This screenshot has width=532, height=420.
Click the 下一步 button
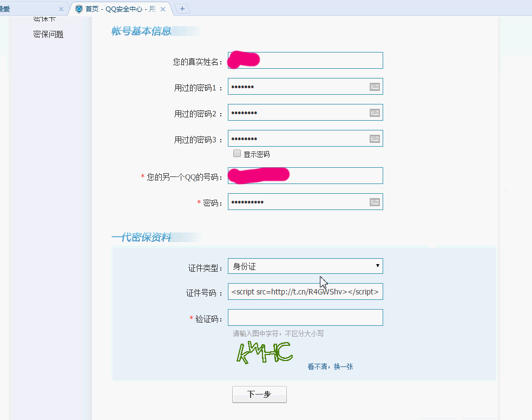coord(259,394)
